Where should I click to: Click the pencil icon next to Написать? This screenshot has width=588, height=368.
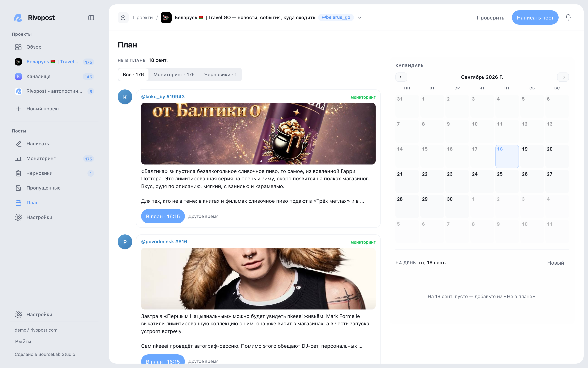[x=18, y=144]
